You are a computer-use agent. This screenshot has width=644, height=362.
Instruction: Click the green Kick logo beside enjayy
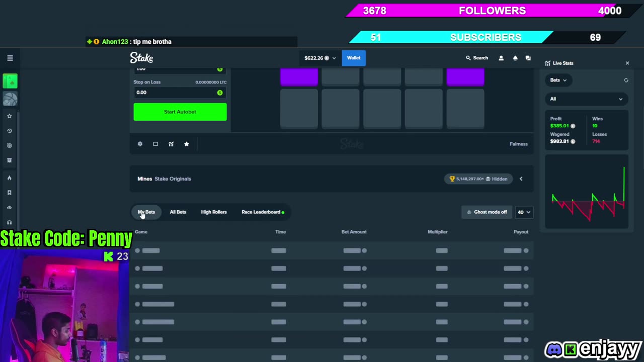click(x=571, y=349)
